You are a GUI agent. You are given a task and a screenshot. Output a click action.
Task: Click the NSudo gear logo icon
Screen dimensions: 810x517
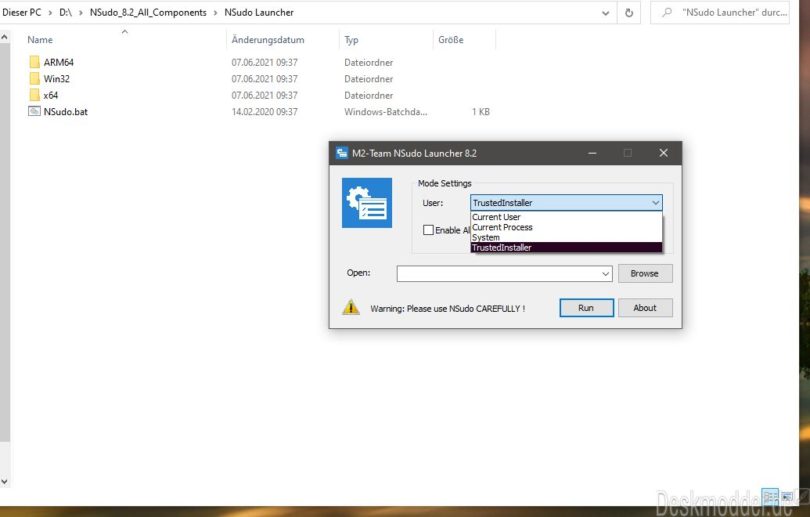(366, 203)
